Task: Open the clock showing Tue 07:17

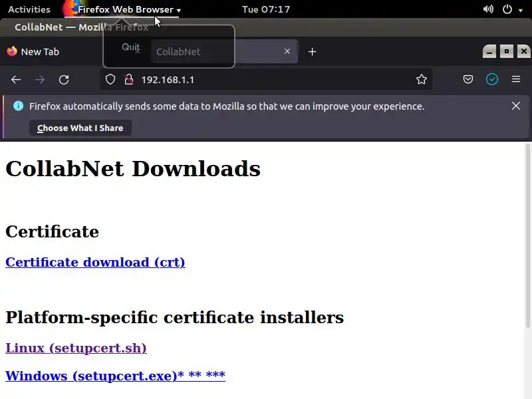Action: point(266,9)
